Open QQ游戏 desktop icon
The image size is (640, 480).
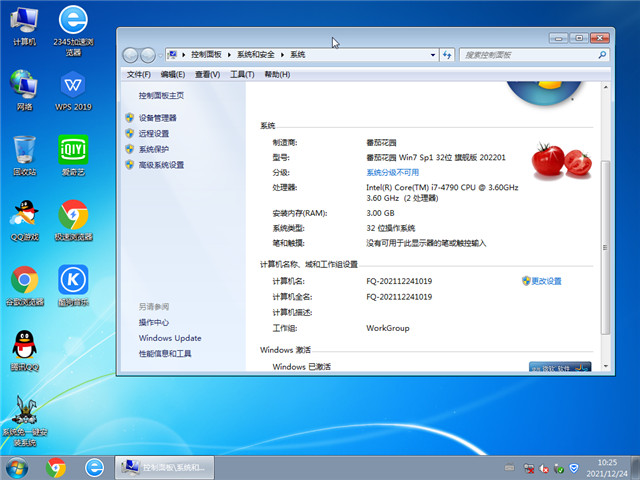pyautogui.click(x=24, y=220)
